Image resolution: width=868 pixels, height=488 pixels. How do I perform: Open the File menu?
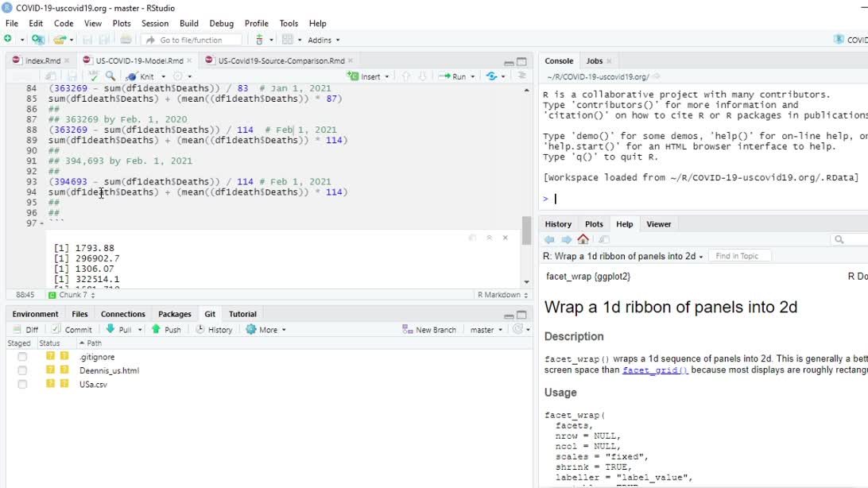[12, 23]
